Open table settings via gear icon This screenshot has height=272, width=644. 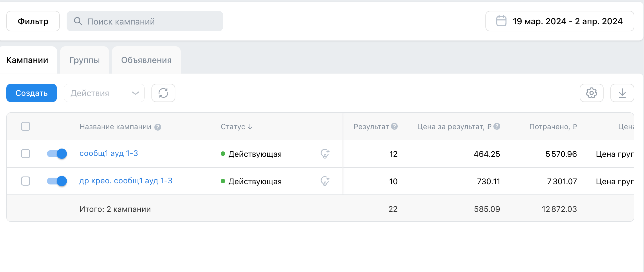click(x=592, y=93)
